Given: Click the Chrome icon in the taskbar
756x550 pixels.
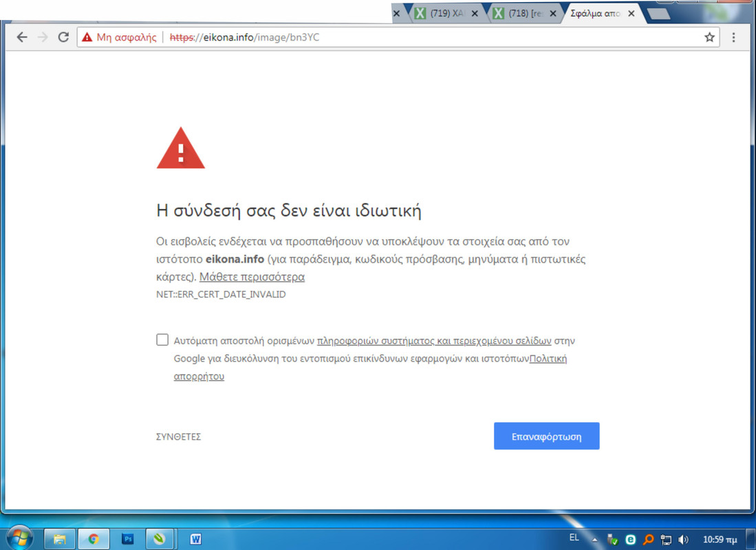Looking at the screenshot, I should click(94, 539).
